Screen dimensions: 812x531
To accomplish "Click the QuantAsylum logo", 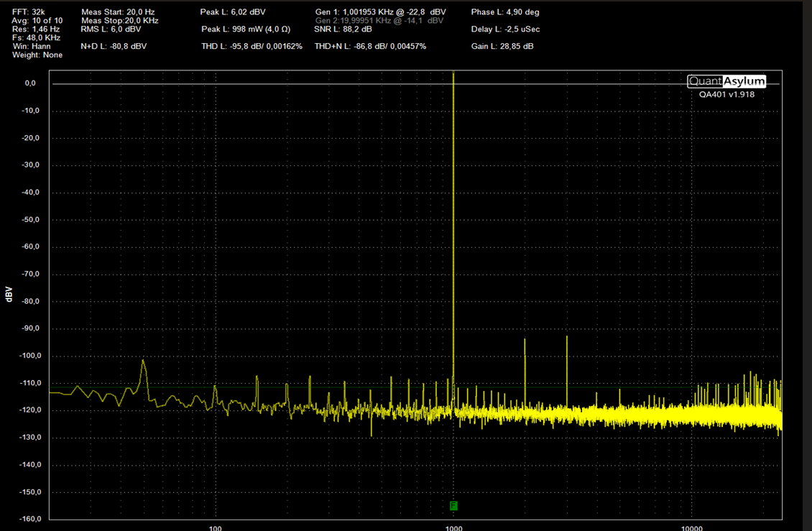I will pos(726,81).
